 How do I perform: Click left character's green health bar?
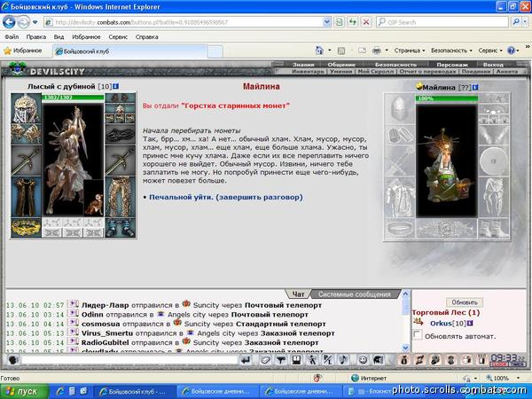coord(73,98)
